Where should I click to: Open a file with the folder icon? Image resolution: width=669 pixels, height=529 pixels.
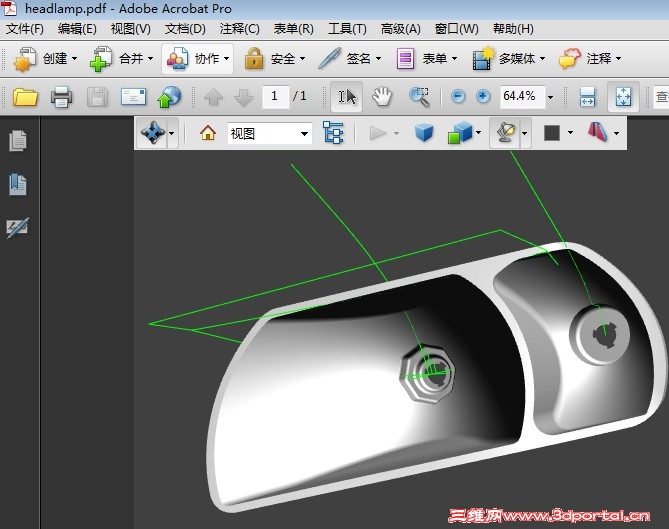click(25, 97)
